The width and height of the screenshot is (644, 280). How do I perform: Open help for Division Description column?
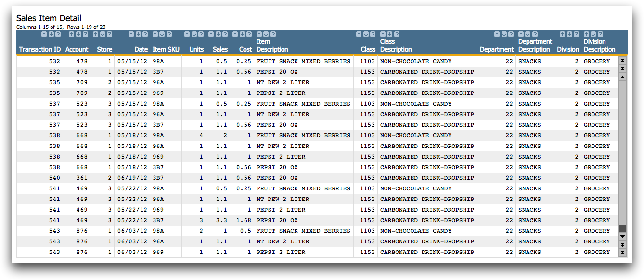[x=601, y=34]
